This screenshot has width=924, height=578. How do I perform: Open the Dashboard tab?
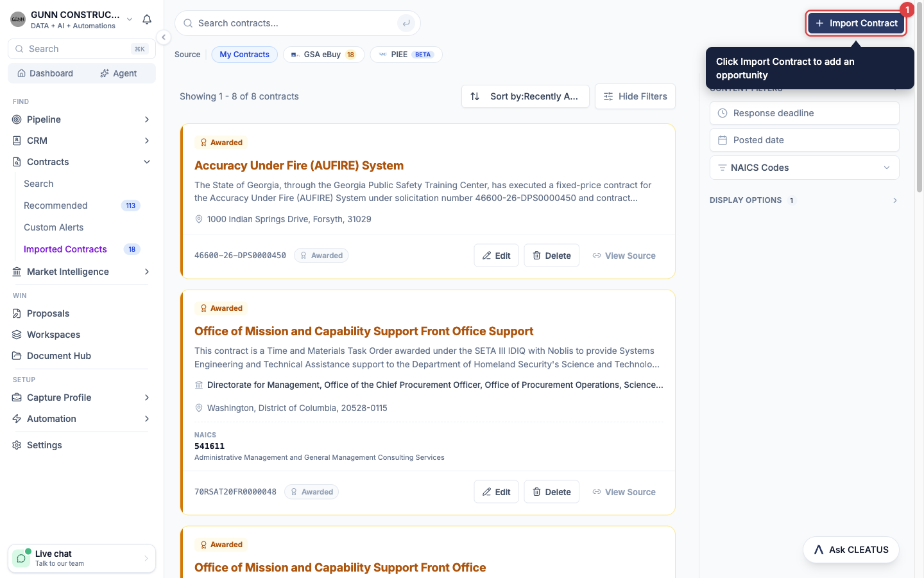point(46,73)
